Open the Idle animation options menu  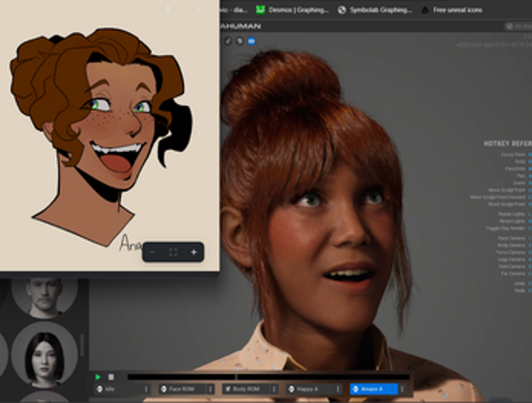146,389
